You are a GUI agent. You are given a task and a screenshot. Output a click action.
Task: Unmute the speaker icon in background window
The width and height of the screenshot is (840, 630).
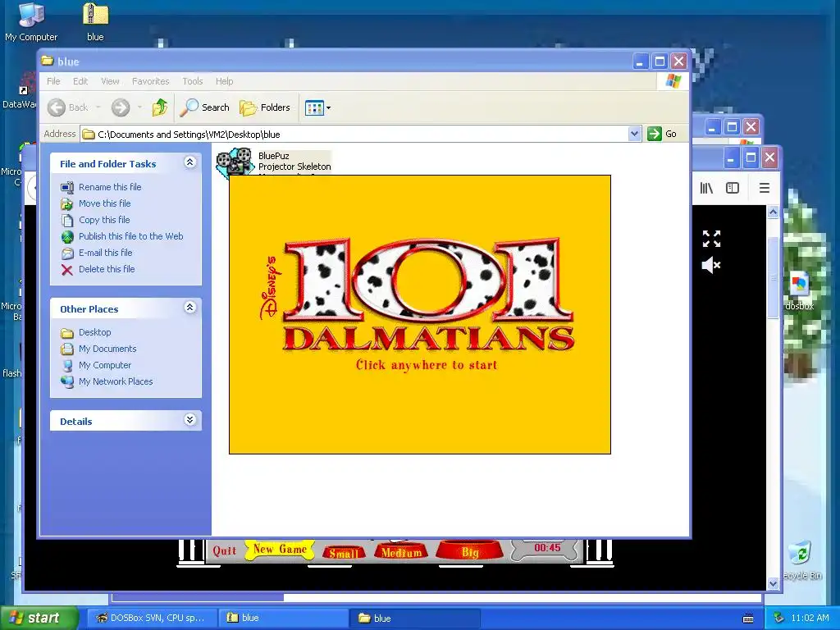[711, 265]
